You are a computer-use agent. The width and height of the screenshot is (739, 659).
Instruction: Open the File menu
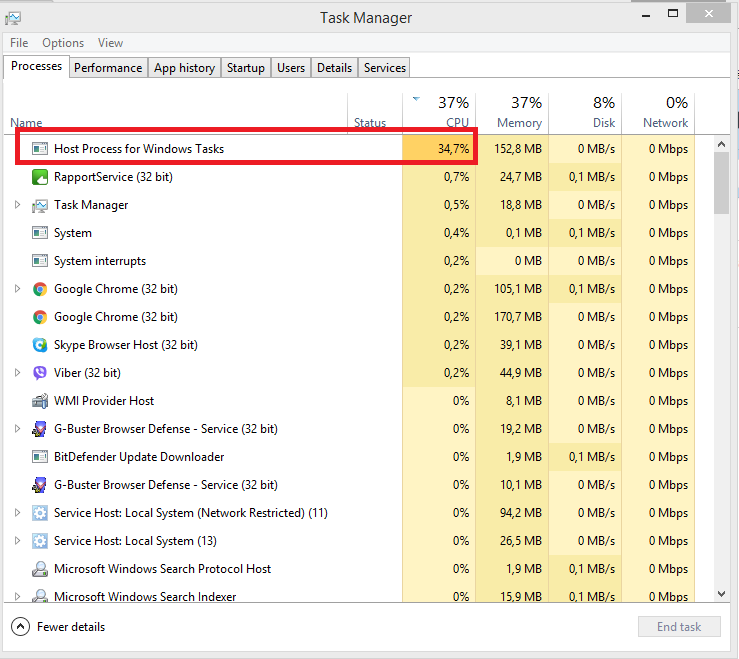coord(19,43)
